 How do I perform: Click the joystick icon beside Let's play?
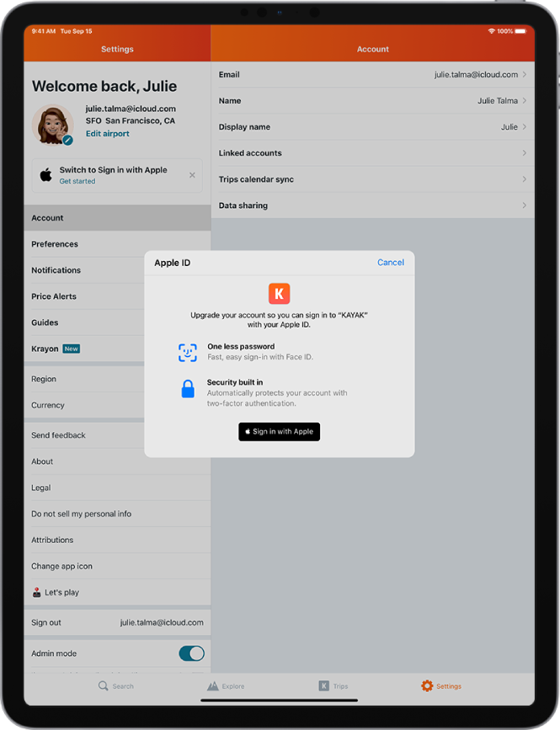point(37,592)
